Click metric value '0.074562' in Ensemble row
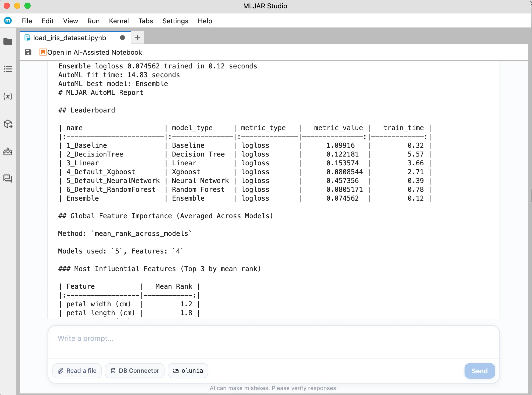 tap(343, 198)
